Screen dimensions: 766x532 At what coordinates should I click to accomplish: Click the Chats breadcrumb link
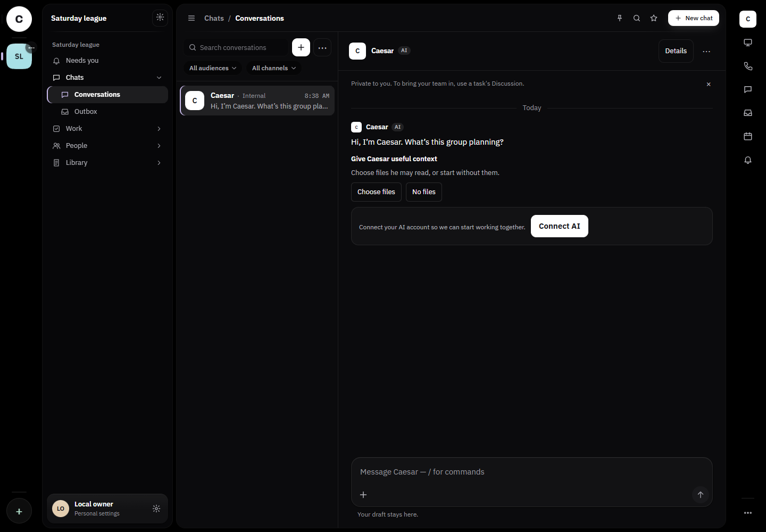click(214, 18)
